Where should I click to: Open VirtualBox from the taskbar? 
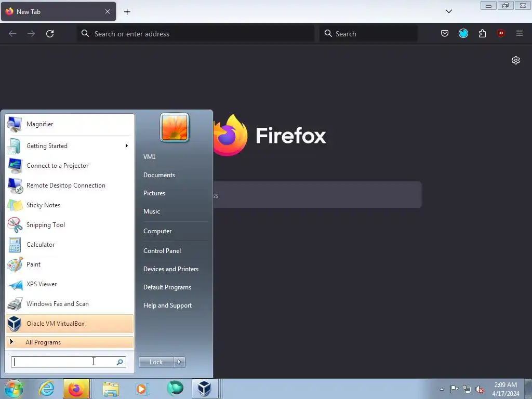[205, 389]
